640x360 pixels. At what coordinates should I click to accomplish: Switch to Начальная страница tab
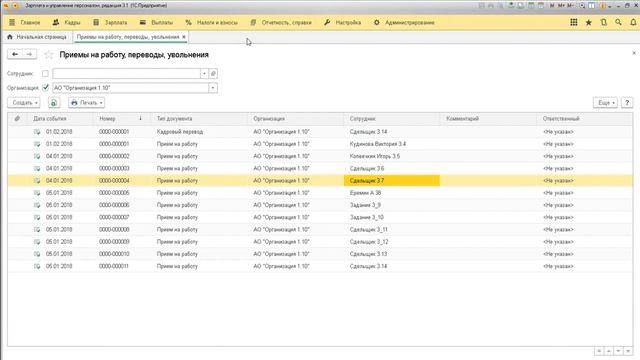(37, 37)
